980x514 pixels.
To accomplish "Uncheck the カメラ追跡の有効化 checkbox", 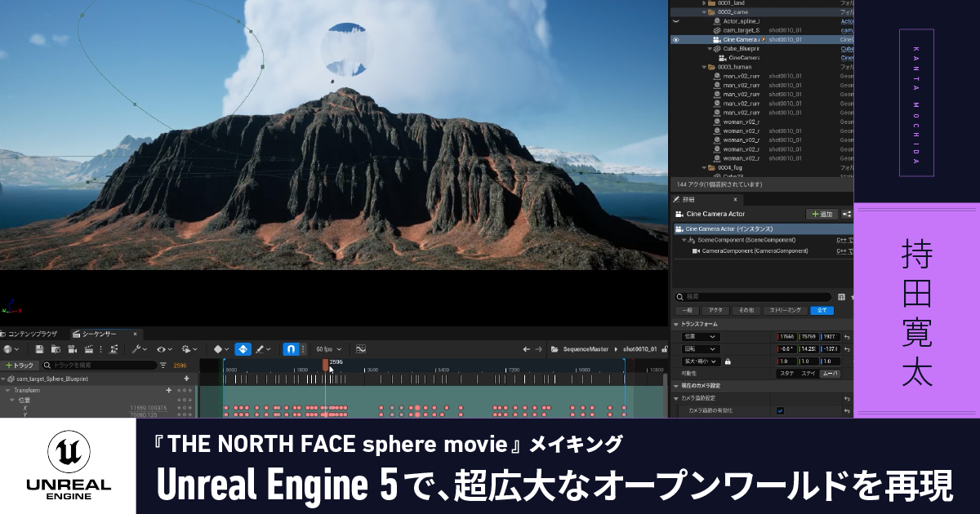I will point(780,410).
